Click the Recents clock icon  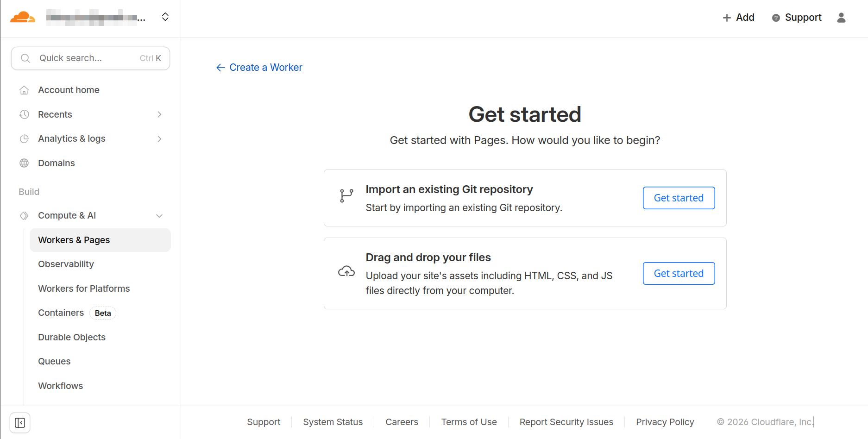[x=24, y=114]
